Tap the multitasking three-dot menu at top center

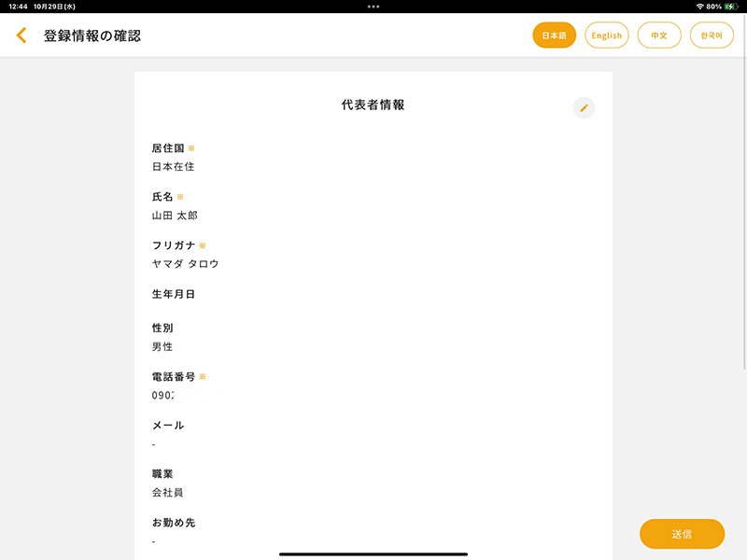pyautogui.click(x=373, y=7)
